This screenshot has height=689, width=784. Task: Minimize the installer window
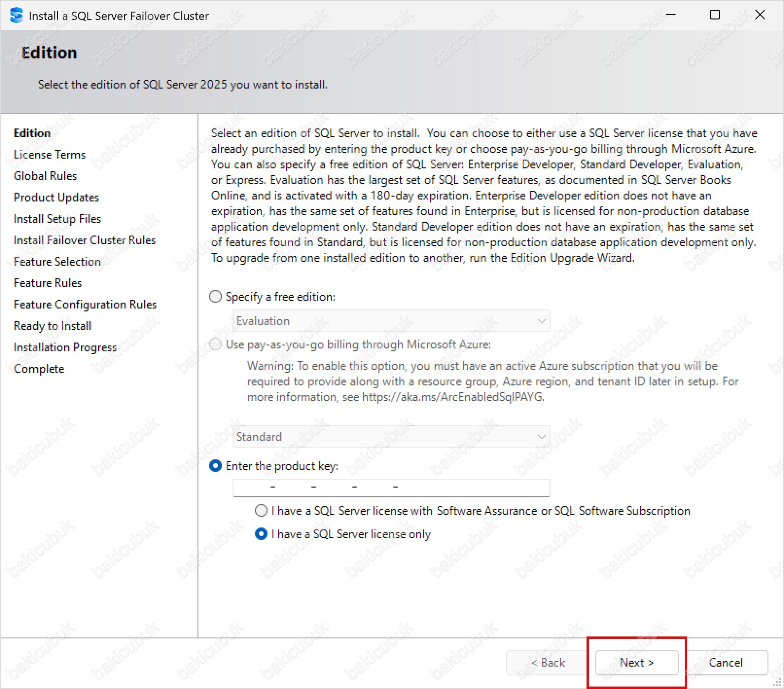671,15
